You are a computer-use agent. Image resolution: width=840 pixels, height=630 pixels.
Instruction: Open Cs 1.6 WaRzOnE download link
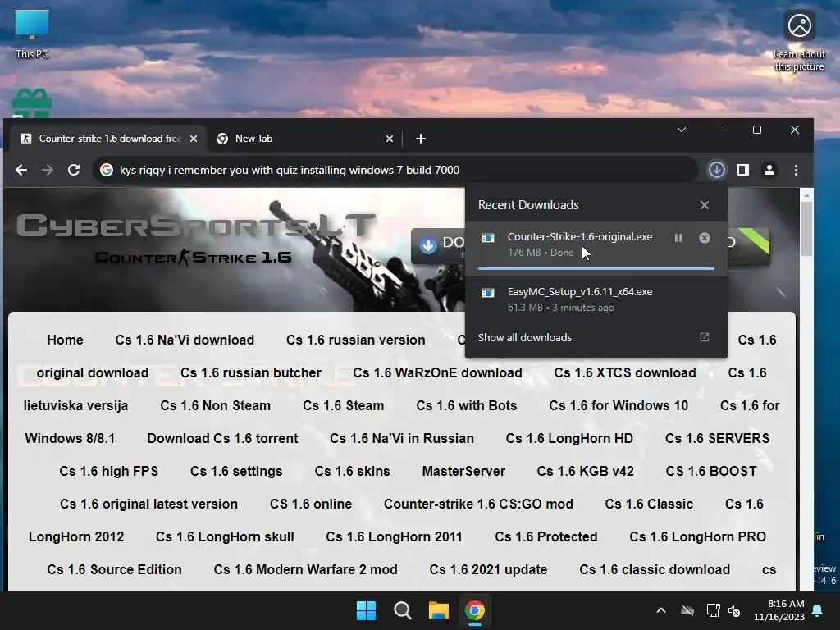pyautogui.click(x=437, y=372)
